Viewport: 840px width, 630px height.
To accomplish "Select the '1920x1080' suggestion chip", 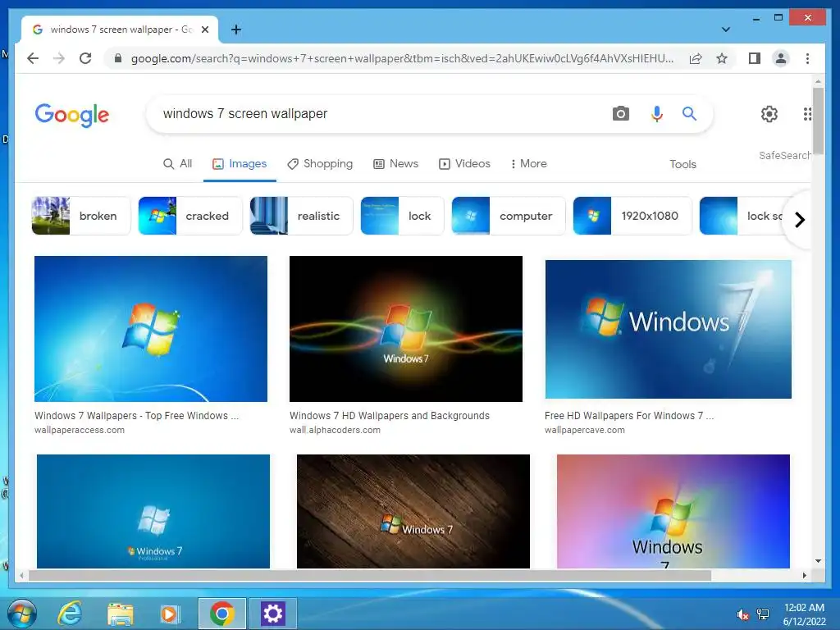I will [x=632, y=216].
